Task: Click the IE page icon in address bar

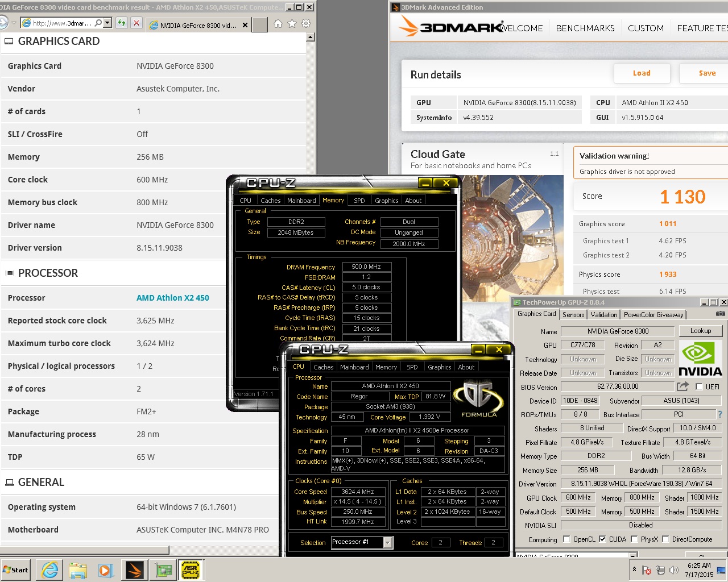Action: point(26,23)
